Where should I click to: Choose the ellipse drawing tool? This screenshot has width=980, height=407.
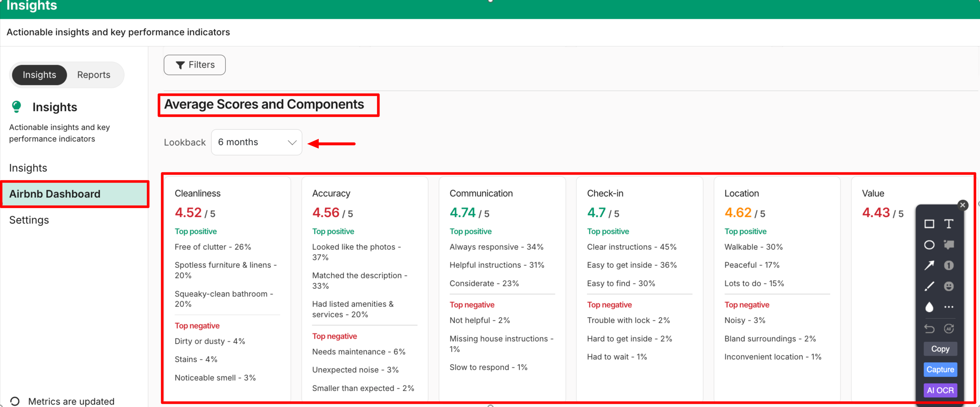[x=929, y=245]
